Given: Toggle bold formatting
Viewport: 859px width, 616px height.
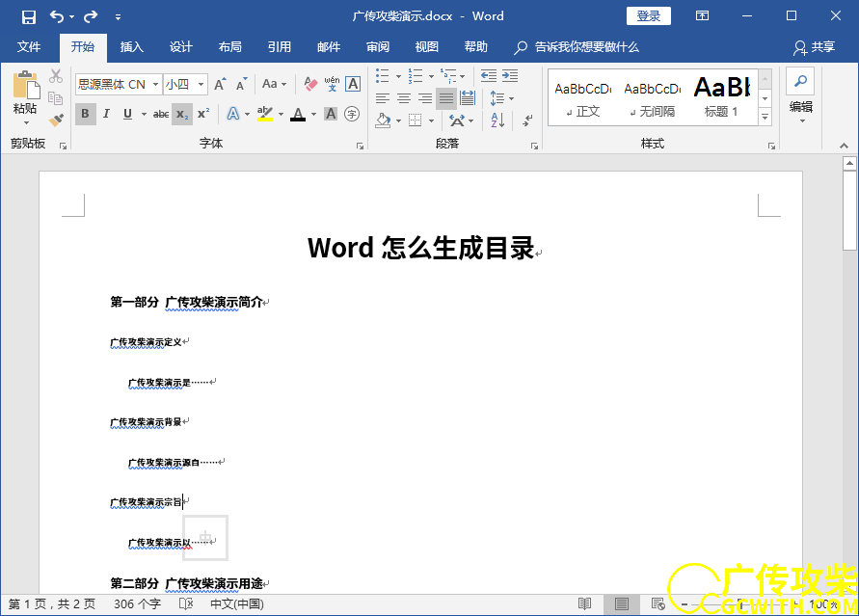Looking at the screenshot, I should click(x=85, y=114).
